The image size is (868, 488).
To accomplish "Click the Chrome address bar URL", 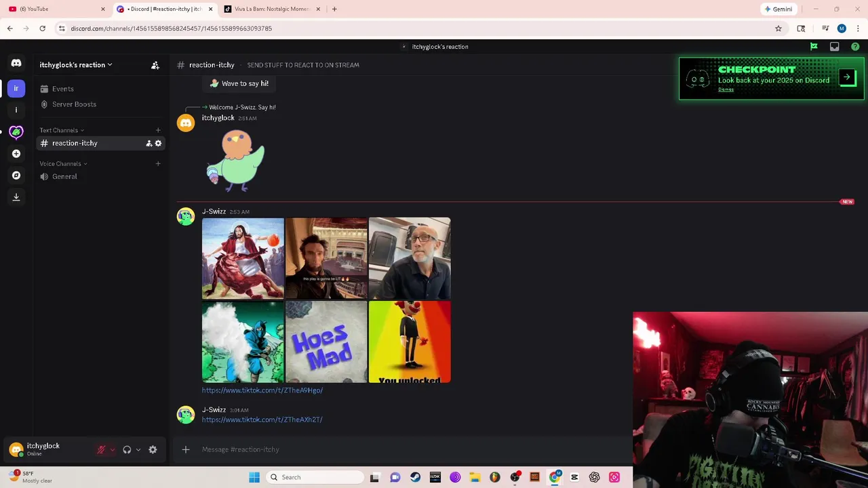I will click(x=171, y=28).
